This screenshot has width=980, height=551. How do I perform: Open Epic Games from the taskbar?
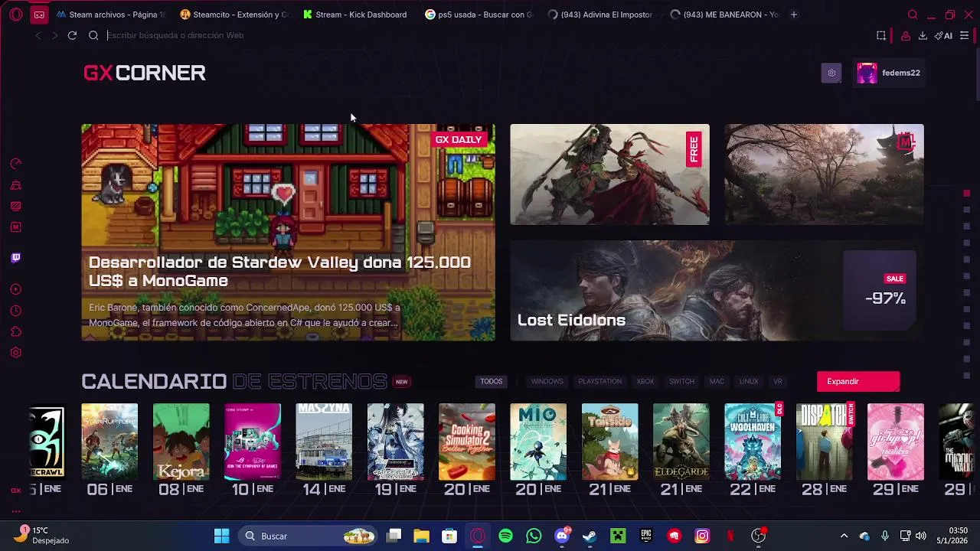pyautogui.click(x=646, y=536)
